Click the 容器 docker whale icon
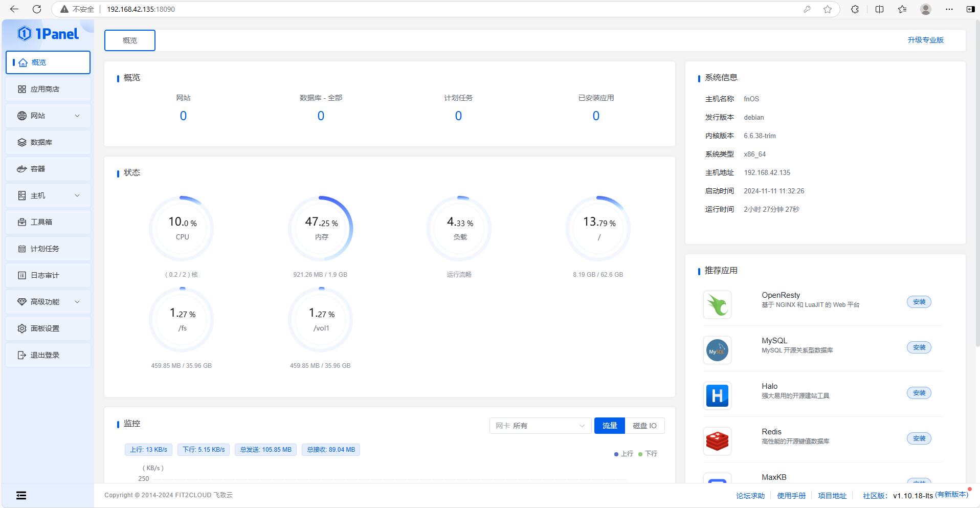 (22, 169)
